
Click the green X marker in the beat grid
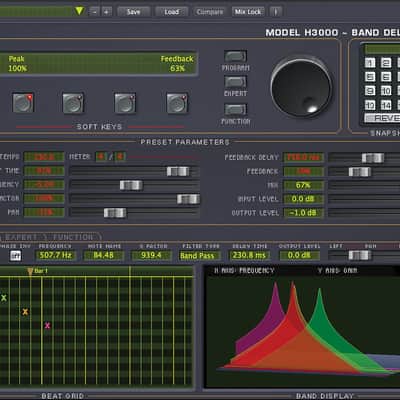(4, 298)
